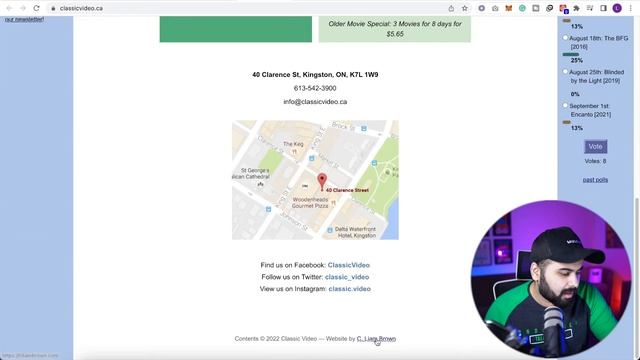Open the ClassicVideo Facebook link
Image resolution: width=640 pixels, height=360 pixels.
coord(349,265)
